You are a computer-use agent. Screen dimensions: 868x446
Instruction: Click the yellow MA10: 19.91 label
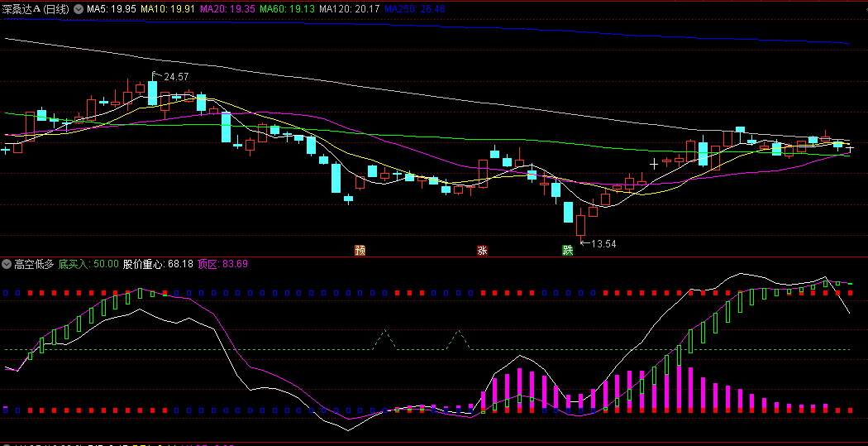168,9
